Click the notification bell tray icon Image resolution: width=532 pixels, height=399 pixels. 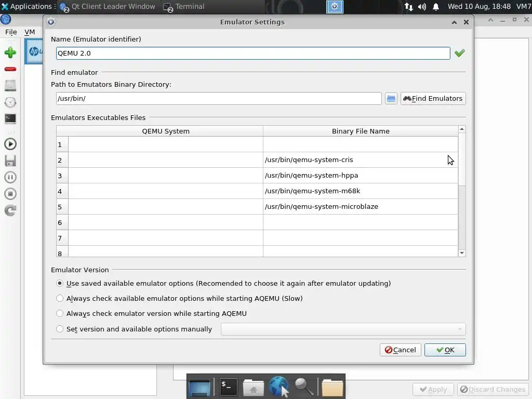click(436, 7)
